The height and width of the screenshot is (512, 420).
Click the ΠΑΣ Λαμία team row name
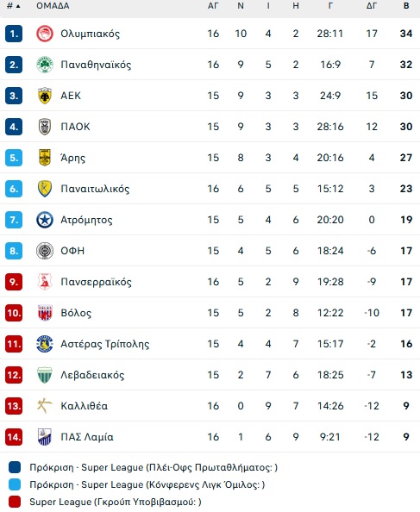87,437
